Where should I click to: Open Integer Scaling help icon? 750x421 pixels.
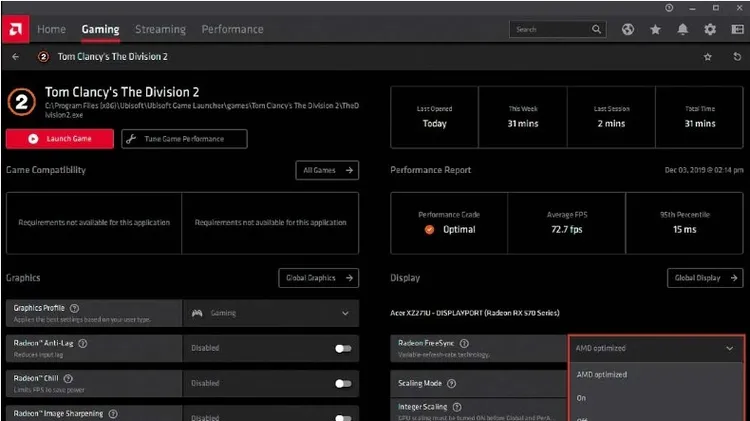[x=457, y=407]
